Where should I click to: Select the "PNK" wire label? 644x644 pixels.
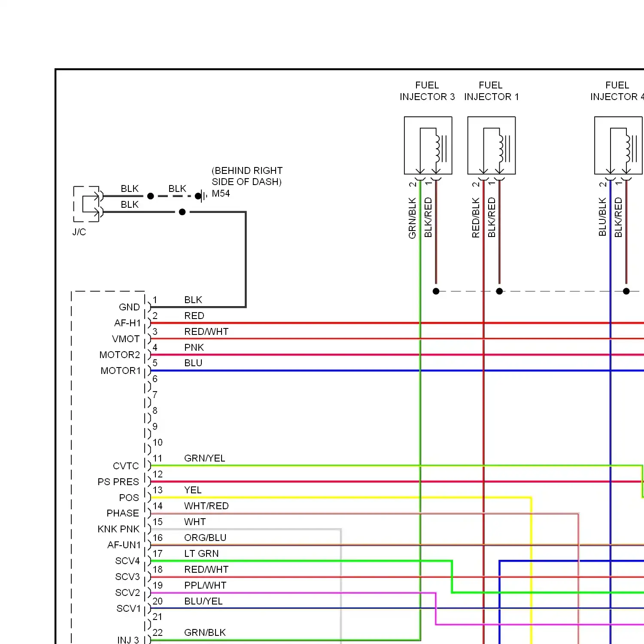click(x=194, y=347)
